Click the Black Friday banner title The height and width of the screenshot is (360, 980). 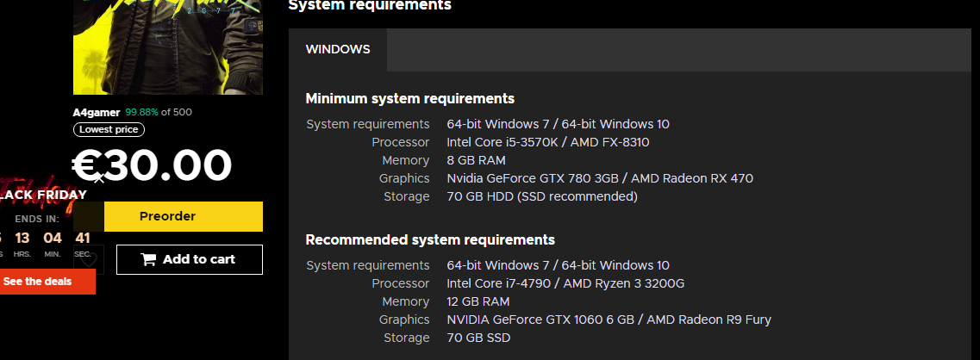point(43,195)
